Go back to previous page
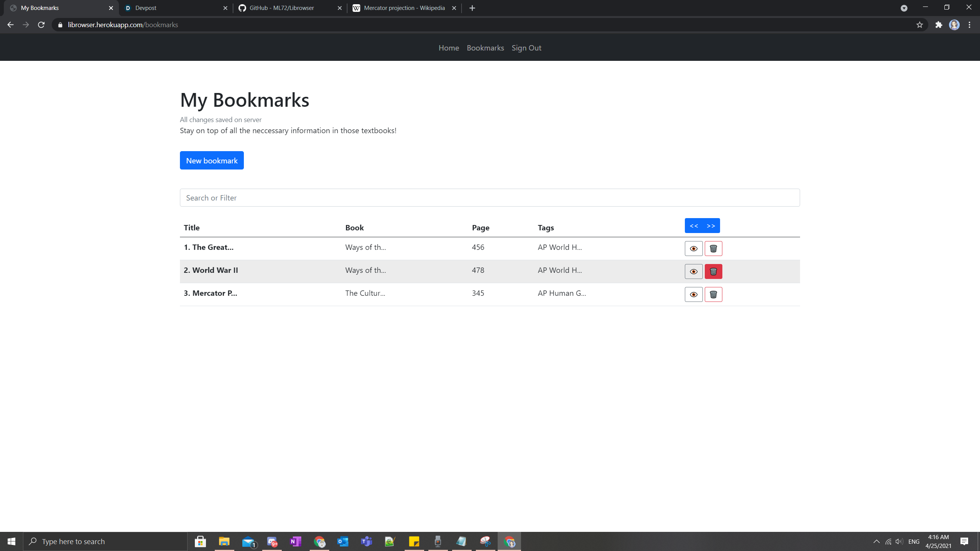This screenshot has width=980, height=551. point(10,25)
